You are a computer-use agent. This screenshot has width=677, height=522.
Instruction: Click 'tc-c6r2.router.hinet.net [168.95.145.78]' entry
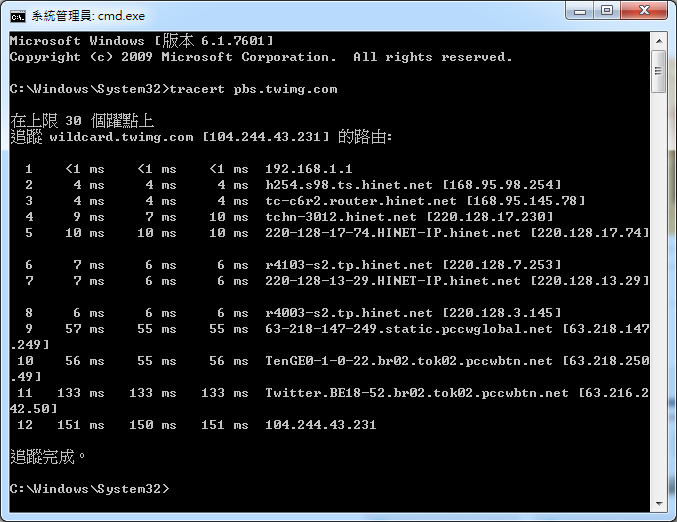425,201
